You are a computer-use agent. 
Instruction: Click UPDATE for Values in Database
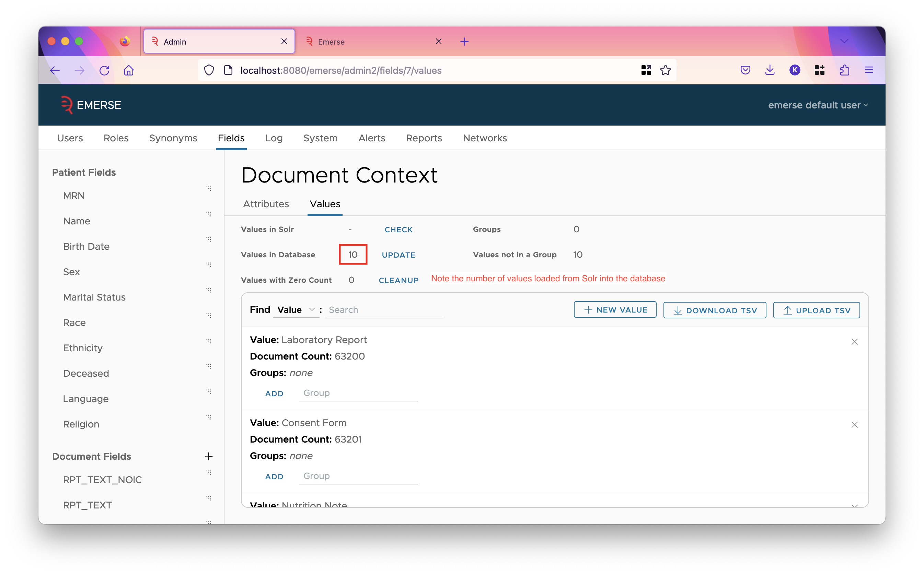(x=398, y=255)
